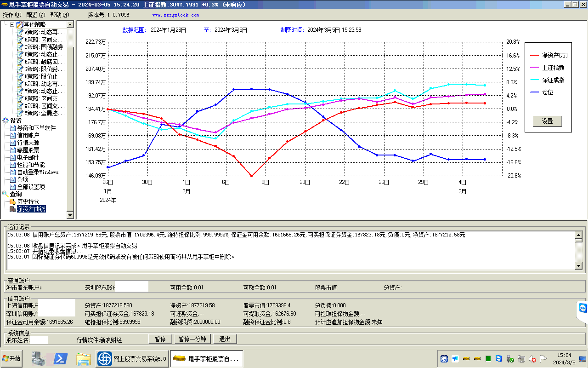Open the www.sszgstock.com link
The height and width of the screenshot is (368, 588).
[x=175, y=15]
